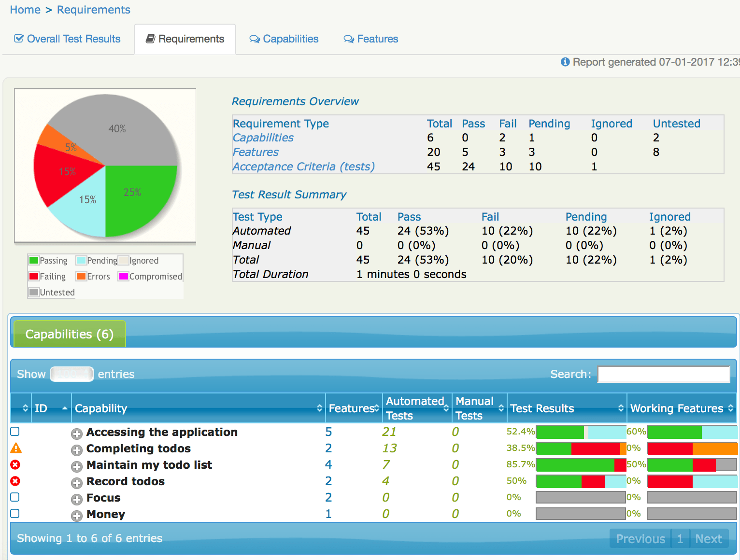Toggle the status box in the Focus row
Image resolution: width=740 pixels, height=560 pixels.
point(15,497)
